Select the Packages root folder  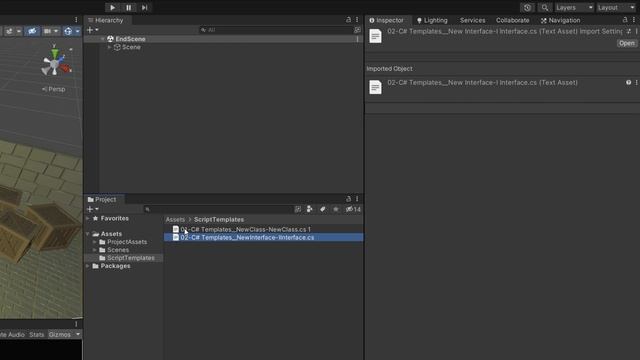click(111, 266)
